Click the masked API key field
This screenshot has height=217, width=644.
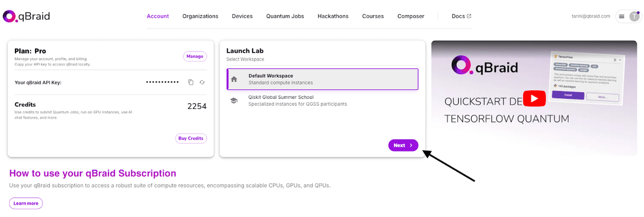pyautogui.click(x=162, y=82)
